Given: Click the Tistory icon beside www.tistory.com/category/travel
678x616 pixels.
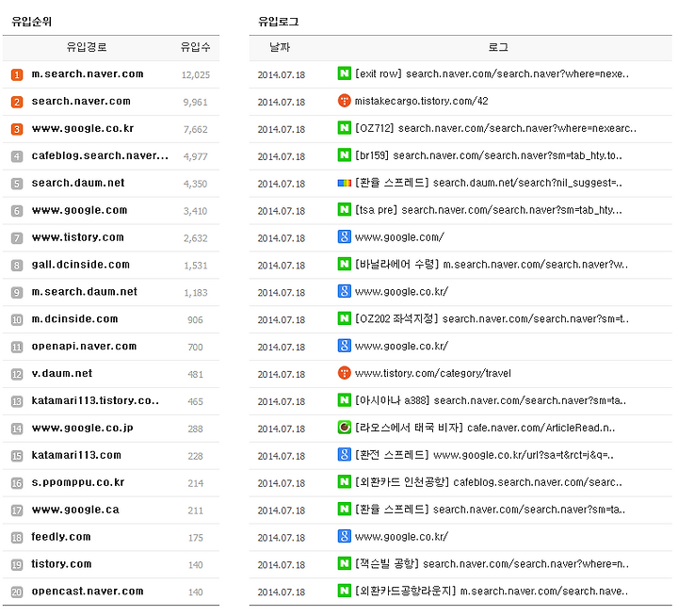Looking at the screenshot, I should click(345, 373).
